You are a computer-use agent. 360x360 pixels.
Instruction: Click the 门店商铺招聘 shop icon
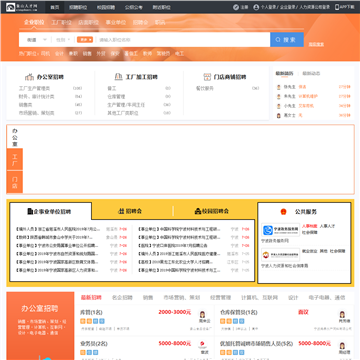click(207, 77)
